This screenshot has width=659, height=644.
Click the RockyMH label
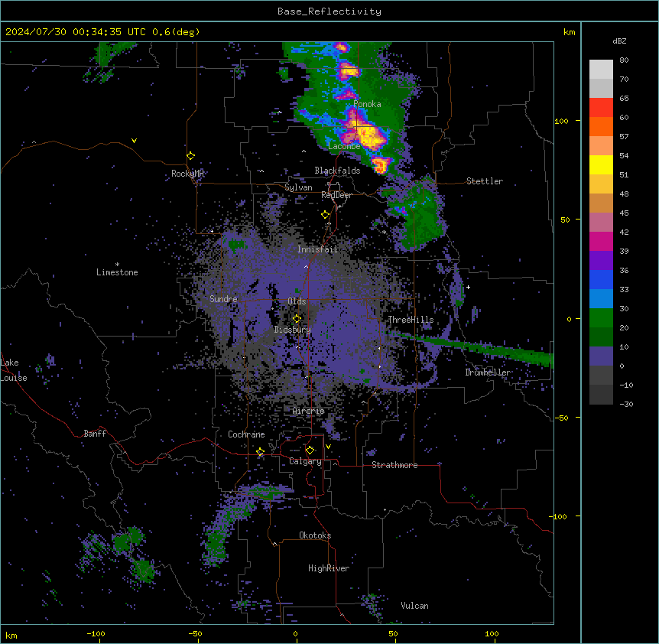[187, 174]
